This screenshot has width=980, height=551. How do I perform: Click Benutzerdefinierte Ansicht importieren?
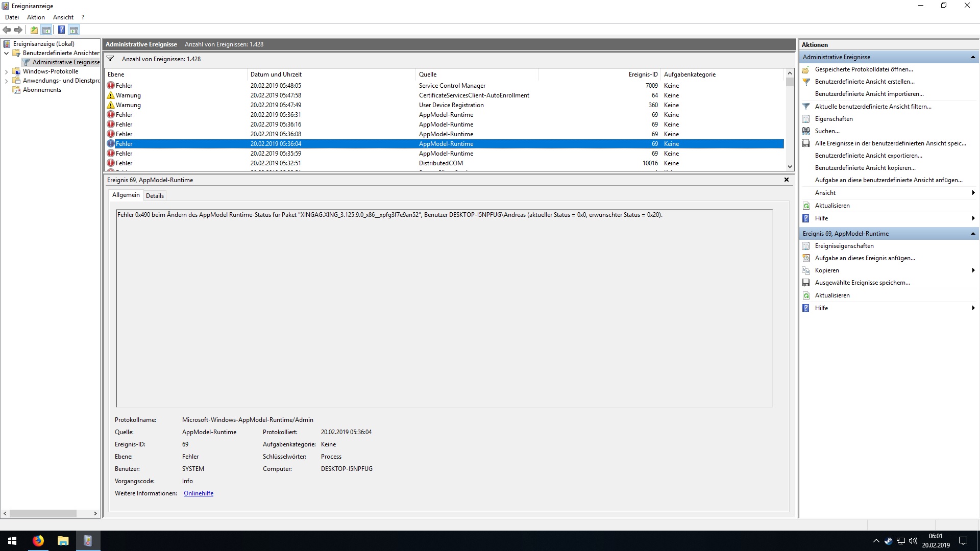869,94
